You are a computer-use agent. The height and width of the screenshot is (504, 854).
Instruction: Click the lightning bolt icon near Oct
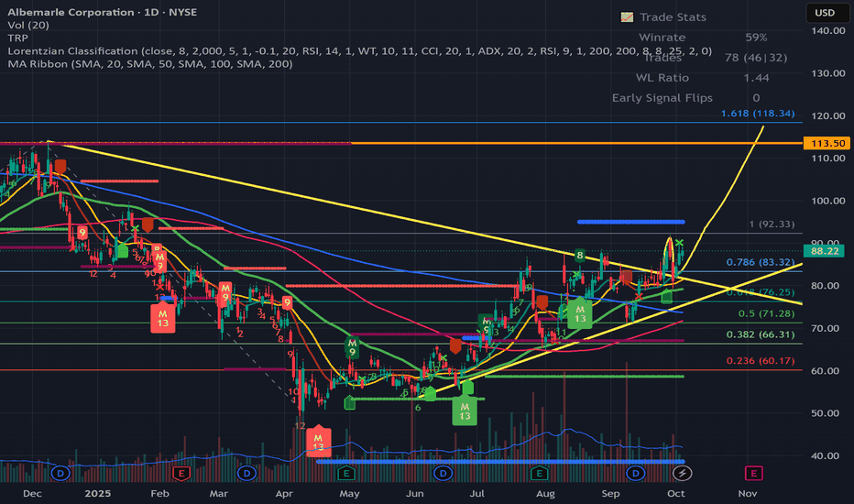tap(682, 474)
